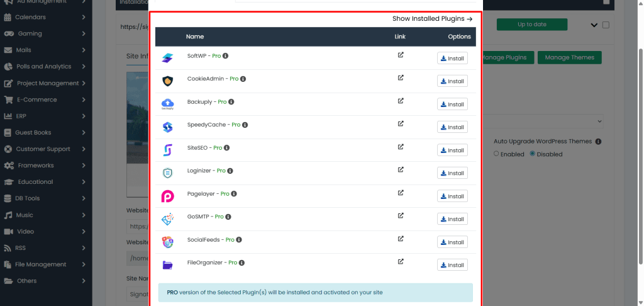The width and height of the screenshot is (644, 306).
Task: Click the Manage Themes button
Action: [x=569, y=57]
